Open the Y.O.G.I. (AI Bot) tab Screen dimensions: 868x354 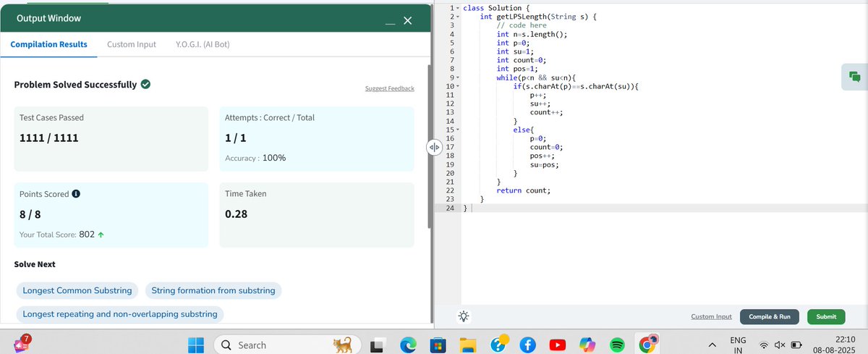pos(203,45)
